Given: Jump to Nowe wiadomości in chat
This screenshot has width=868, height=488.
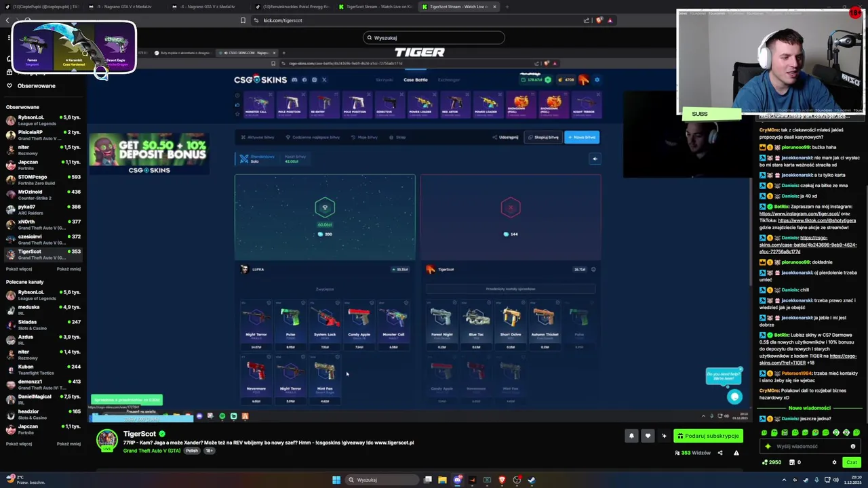Looking at the screenshot, I should (x=810, y=408).
